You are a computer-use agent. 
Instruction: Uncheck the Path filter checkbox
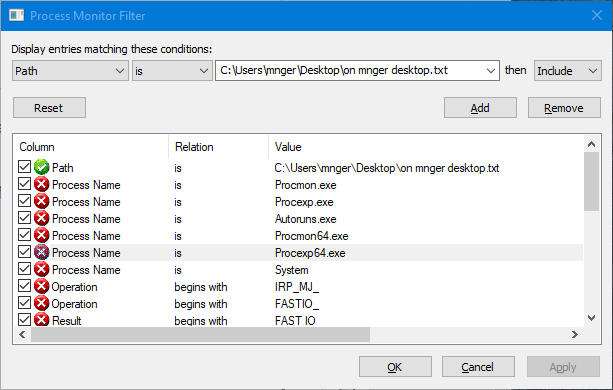24,166
